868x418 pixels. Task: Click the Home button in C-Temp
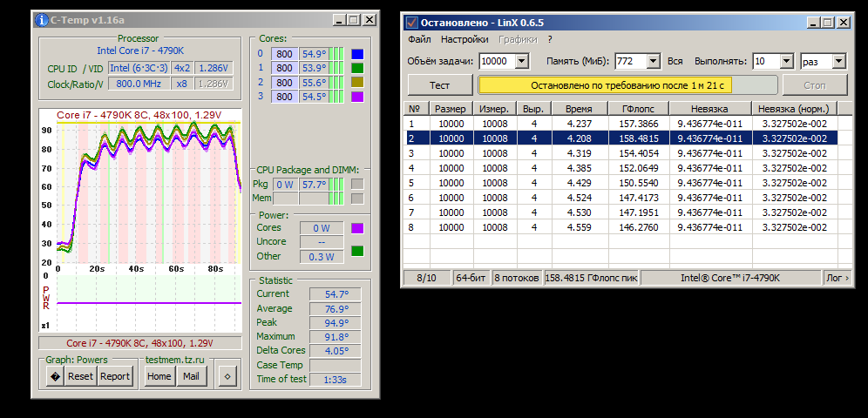[159, 376]
